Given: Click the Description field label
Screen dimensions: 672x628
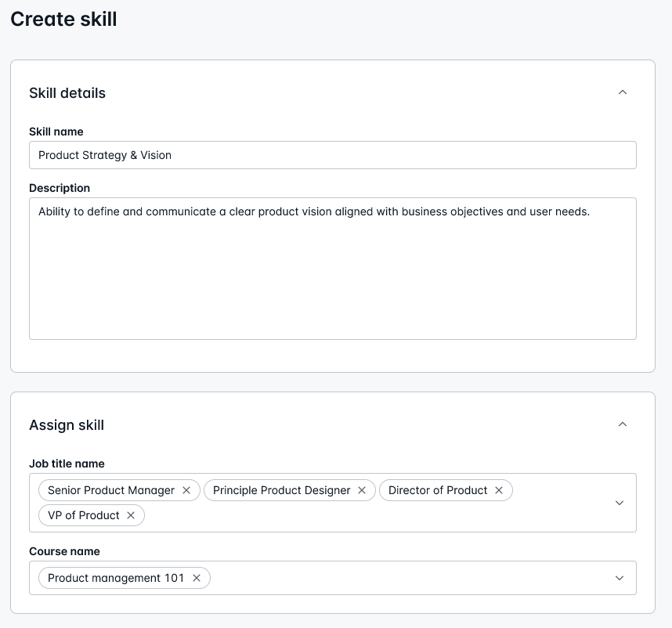Looking at the screenshot, I should click(x=60, y=188).
